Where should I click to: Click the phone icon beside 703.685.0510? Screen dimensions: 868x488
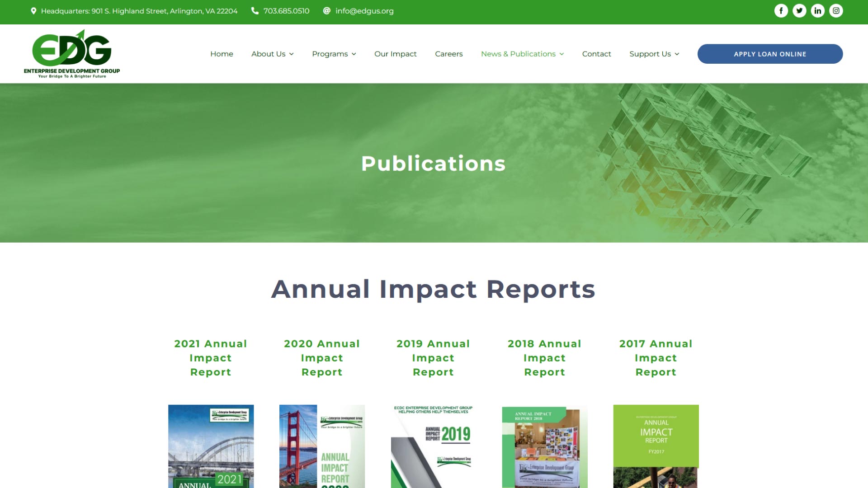tap(255, 10)
